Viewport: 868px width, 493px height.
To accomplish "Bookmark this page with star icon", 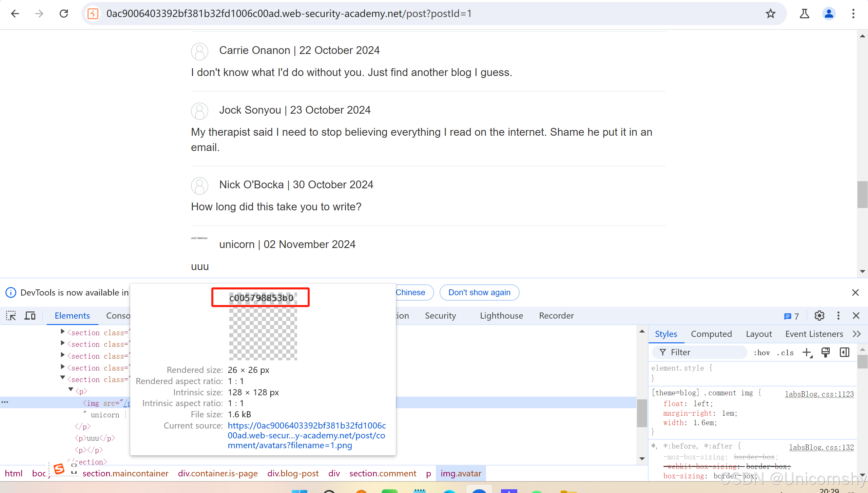I will tap(770, 14).
